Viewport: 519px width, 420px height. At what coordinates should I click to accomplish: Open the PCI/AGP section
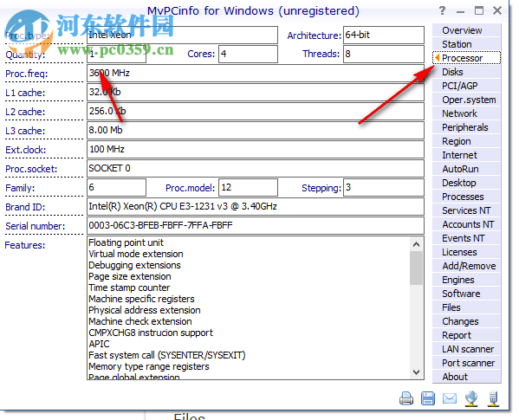(x=466, y=86)
